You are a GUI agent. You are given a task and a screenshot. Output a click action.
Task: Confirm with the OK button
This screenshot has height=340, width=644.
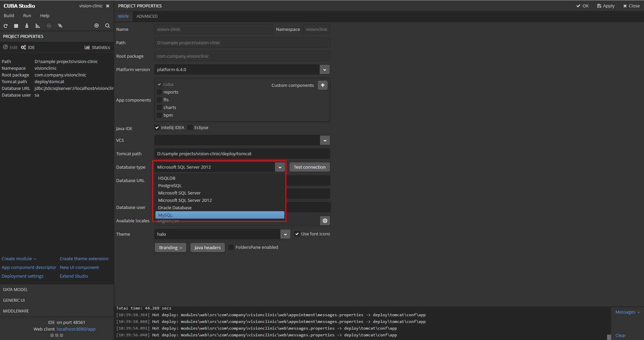583,6
